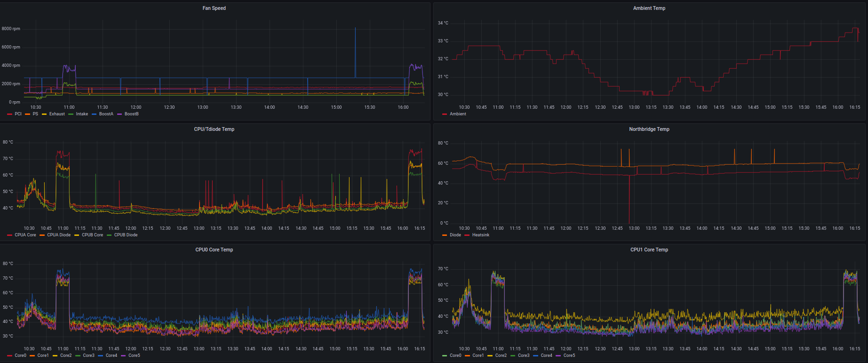
Task: Toggle the Intake fan series label
Action: coord(82,114)
